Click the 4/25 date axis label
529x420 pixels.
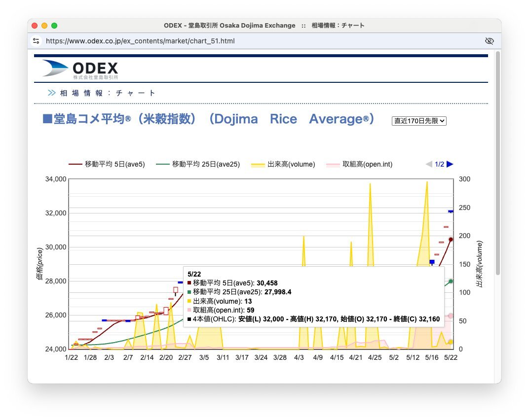(375, 357)
